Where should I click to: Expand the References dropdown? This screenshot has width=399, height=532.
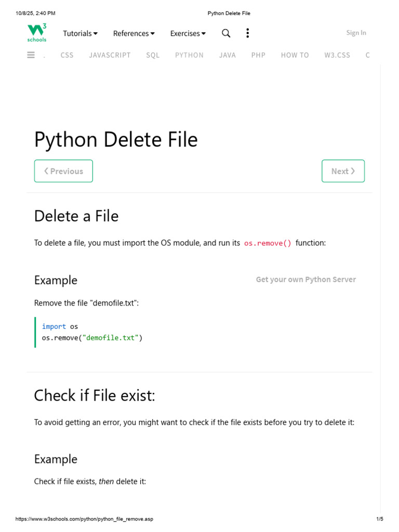click(x=134, y=33)
